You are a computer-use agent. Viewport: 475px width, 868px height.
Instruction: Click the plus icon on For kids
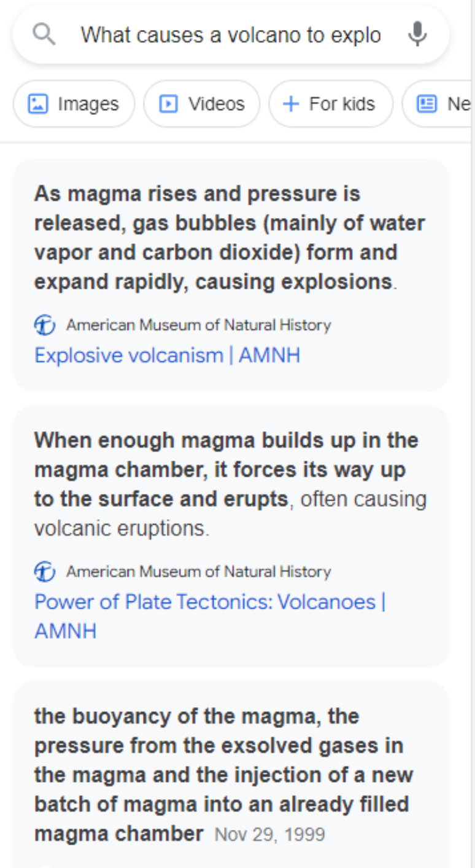pyautogui.click(x=290, y=104)
